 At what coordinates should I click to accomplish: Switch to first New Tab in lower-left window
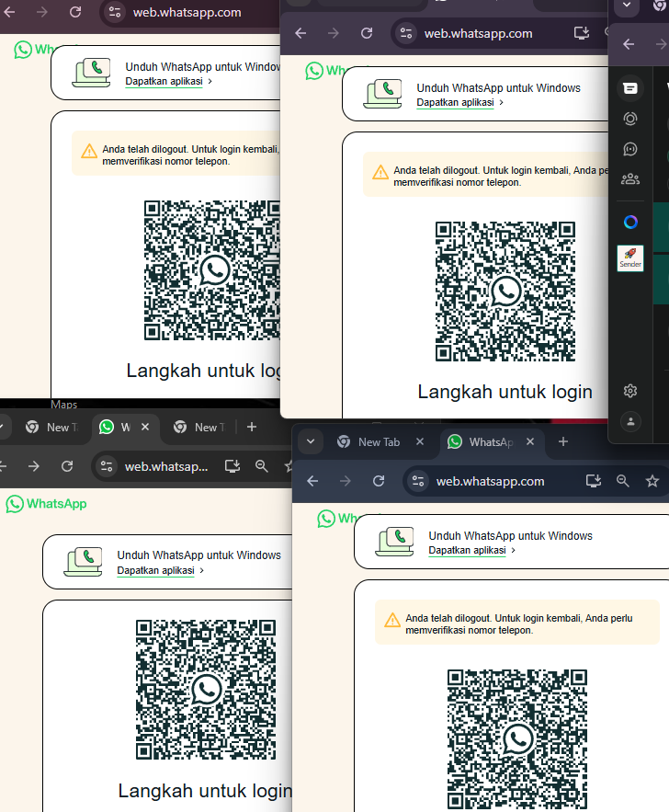[x=51, y=428]
